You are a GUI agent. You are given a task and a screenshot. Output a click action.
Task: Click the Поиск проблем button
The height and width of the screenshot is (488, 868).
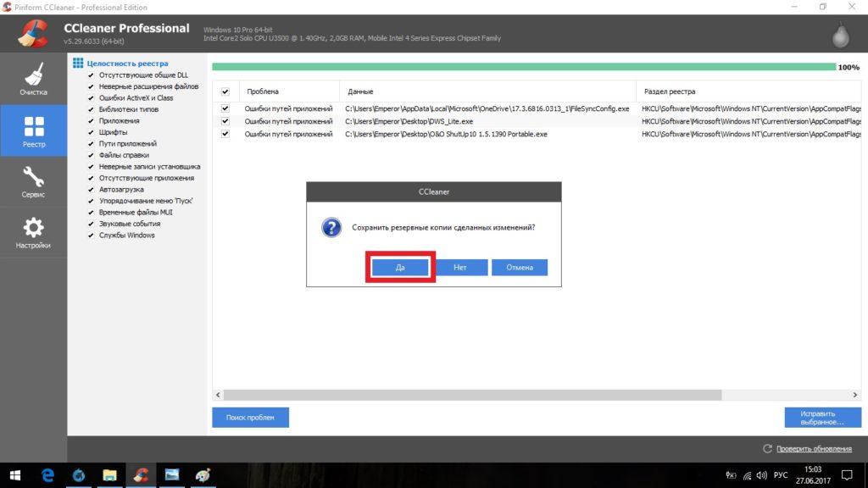pos(250,417)
